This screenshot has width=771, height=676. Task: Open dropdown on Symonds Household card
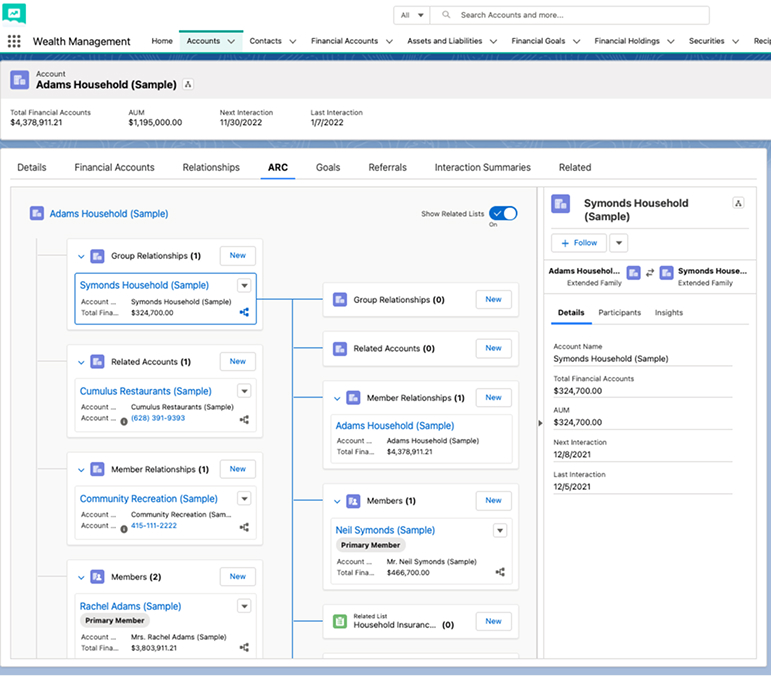tap(244, 285)
